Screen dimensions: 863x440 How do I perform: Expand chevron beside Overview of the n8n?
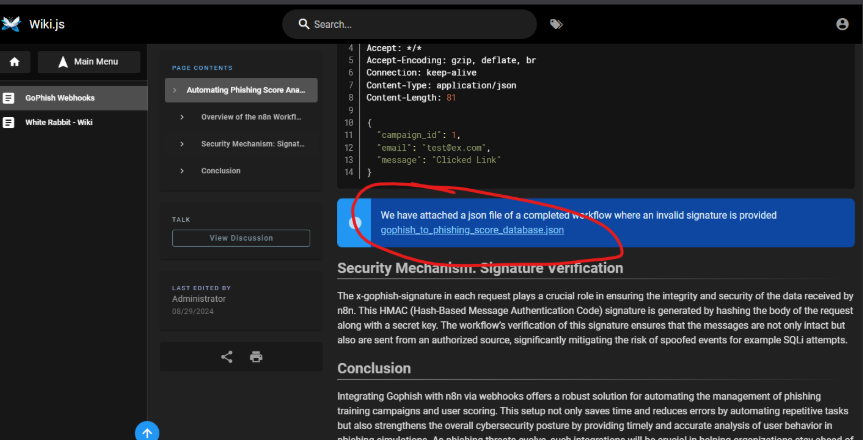pos(182,117)
